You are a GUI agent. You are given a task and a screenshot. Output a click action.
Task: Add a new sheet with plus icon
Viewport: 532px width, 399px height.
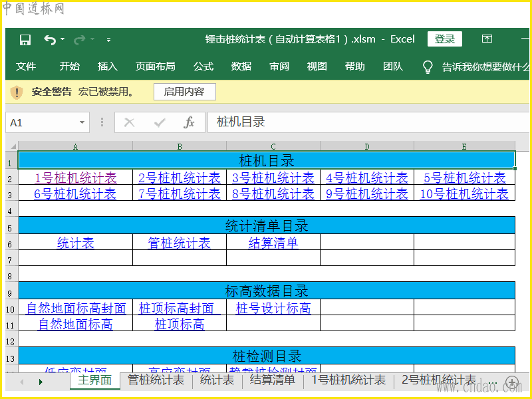(511, 382)
